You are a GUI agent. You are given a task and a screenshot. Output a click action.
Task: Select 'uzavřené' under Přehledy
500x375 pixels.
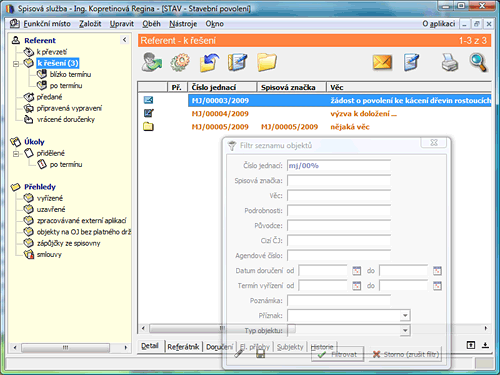coord(51,209)
